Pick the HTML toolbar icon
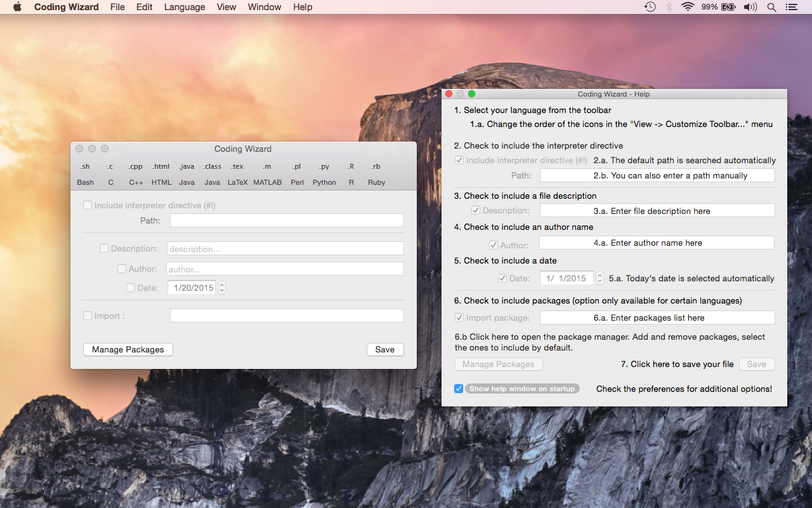This screenshot has height=508, width=812. pyautogui.click(x=161, y=174)
